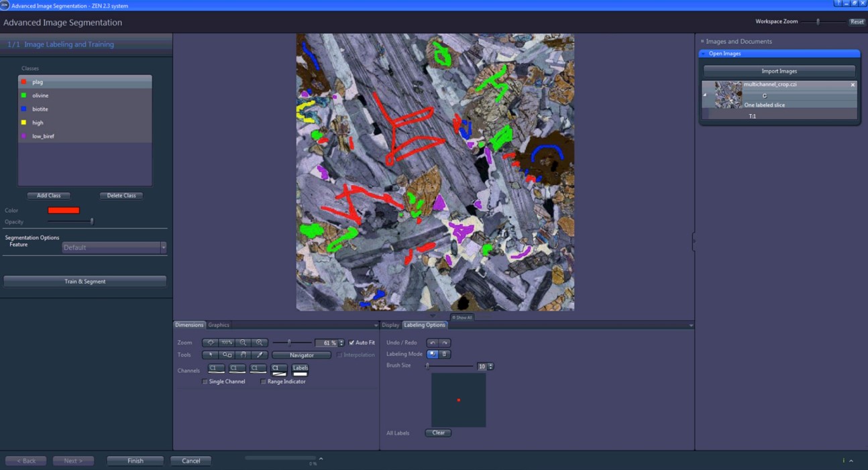Click the 100% zoom icon
The width and height of the screenshot is (868, 470).
click(x=225, y=343)
